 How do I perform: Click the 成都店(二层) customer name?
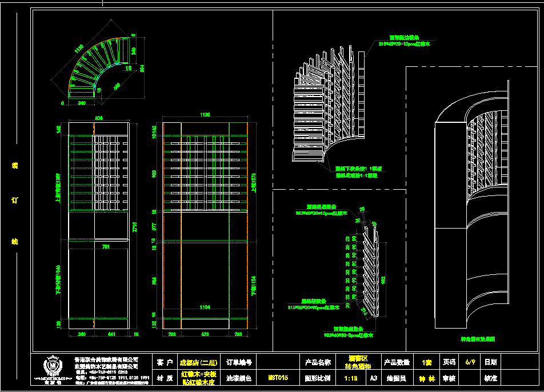tap(198, 362)
